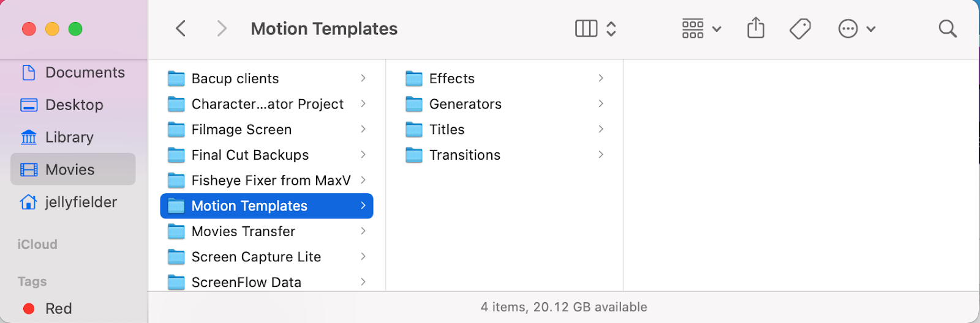The image size is (980, 323).
Task: Click the Red tag in sidebar
Action: coord(58,309)
